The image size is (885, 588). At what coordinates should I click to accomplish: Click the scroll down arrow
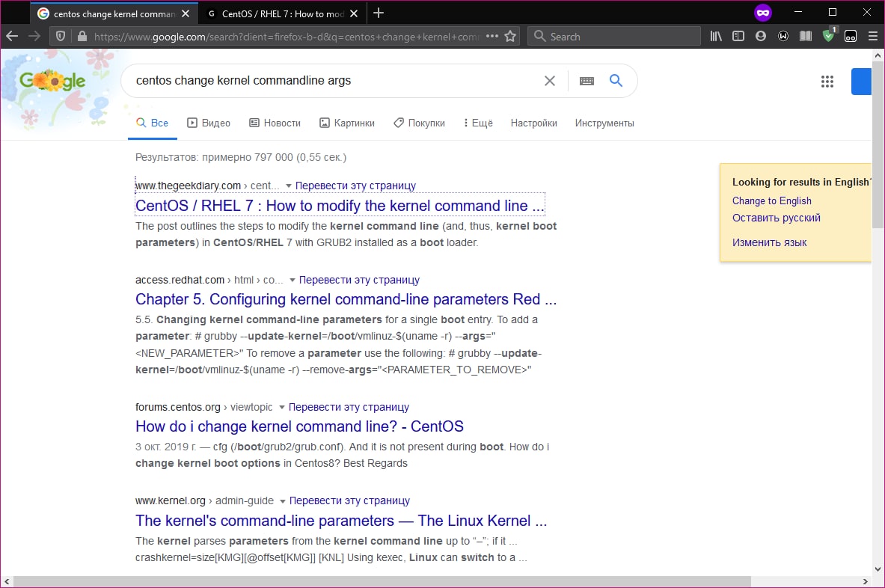(x=878, y=569)
